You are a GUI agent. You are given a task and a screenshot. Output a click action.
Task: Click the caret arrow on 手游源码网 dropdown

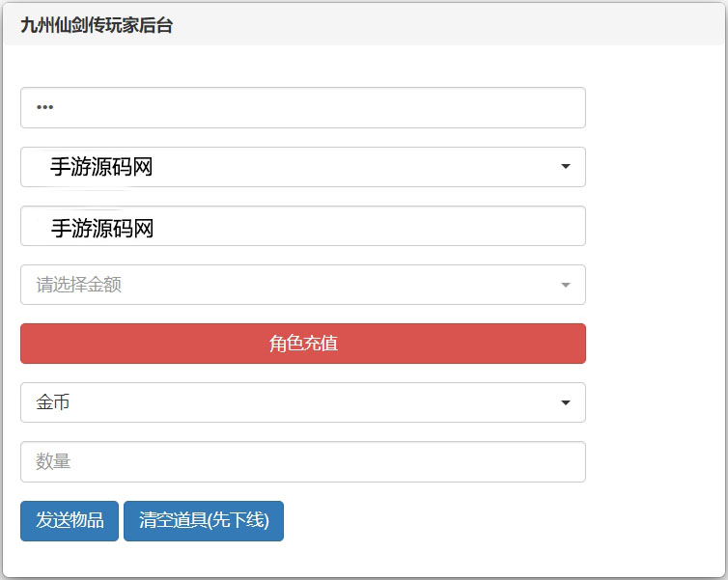566,167
